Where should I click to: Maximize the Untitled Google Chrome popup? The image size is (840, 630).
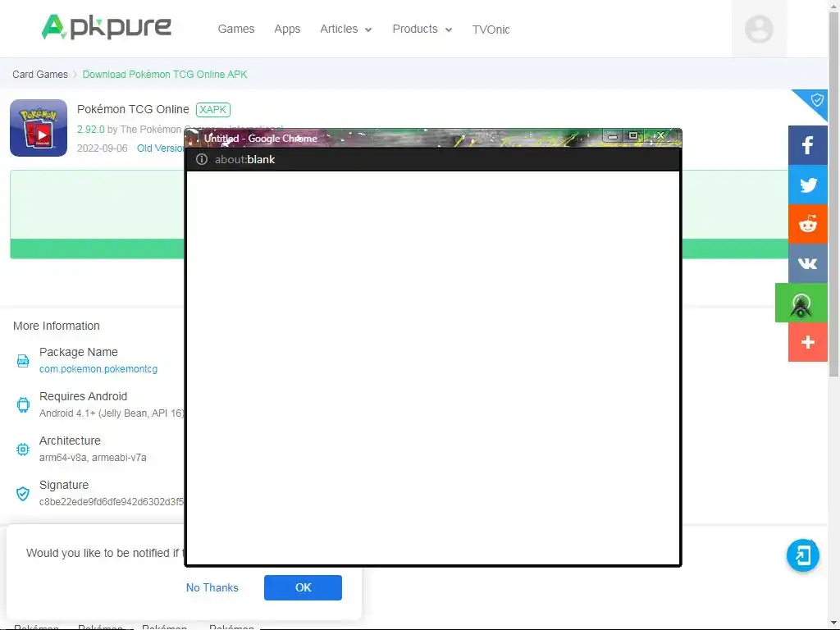coord(633,136)
